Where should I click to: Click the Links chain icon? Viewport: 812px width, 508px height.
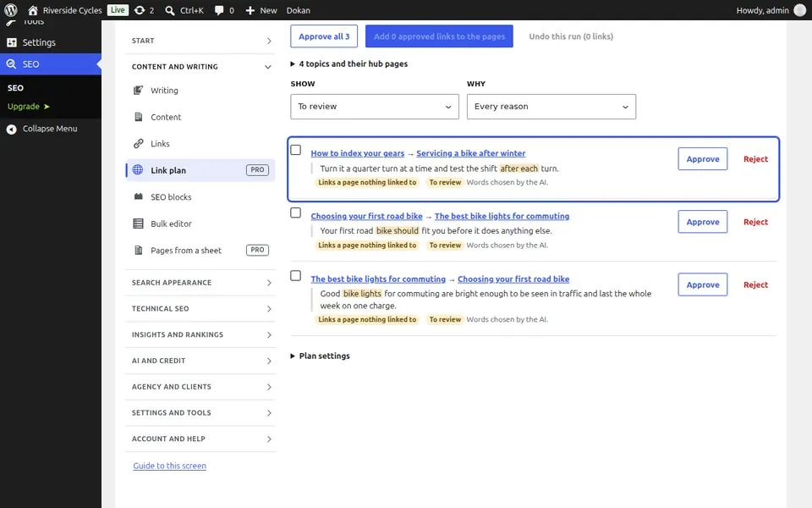138,144
